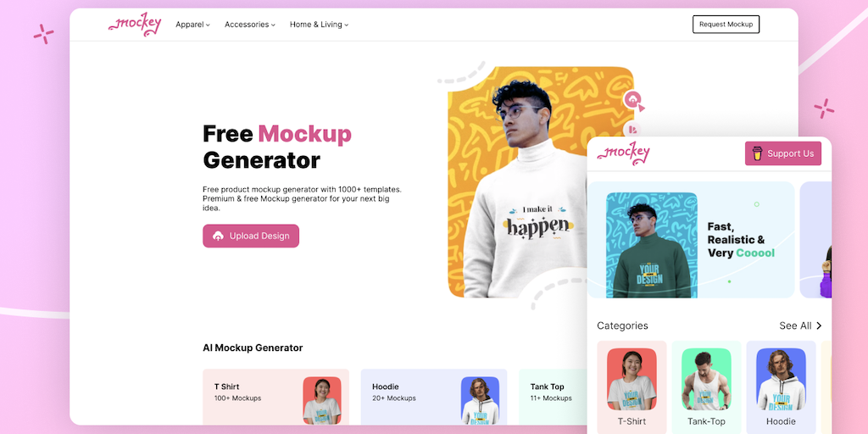Click the Request Mockup button
Viewport: 868px width, 434px height.
click(x=726, y=25)
